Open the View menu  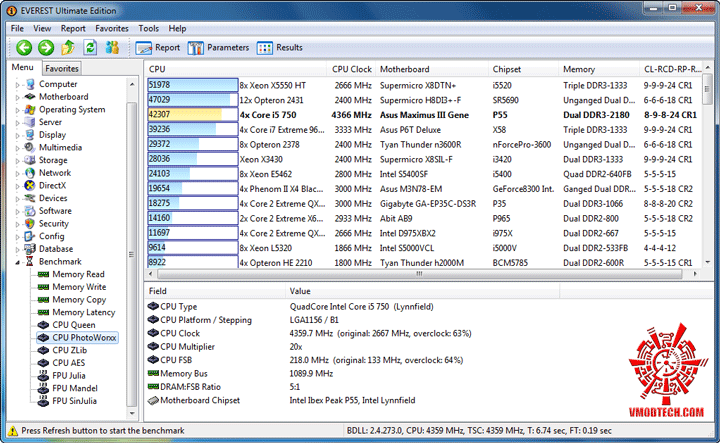pyautogui.click(x=42, y=28)
